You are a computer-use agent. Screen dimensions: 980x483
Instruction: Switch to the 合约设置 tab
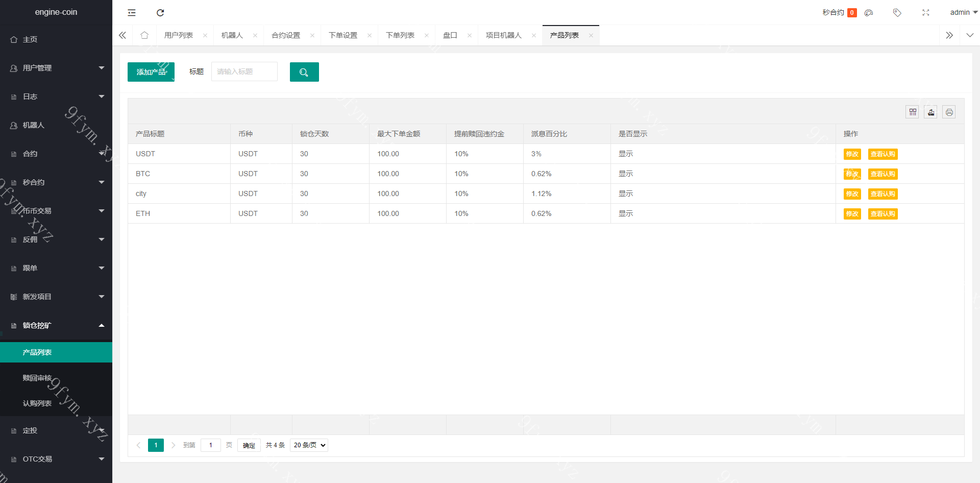(x=286, y=35)
